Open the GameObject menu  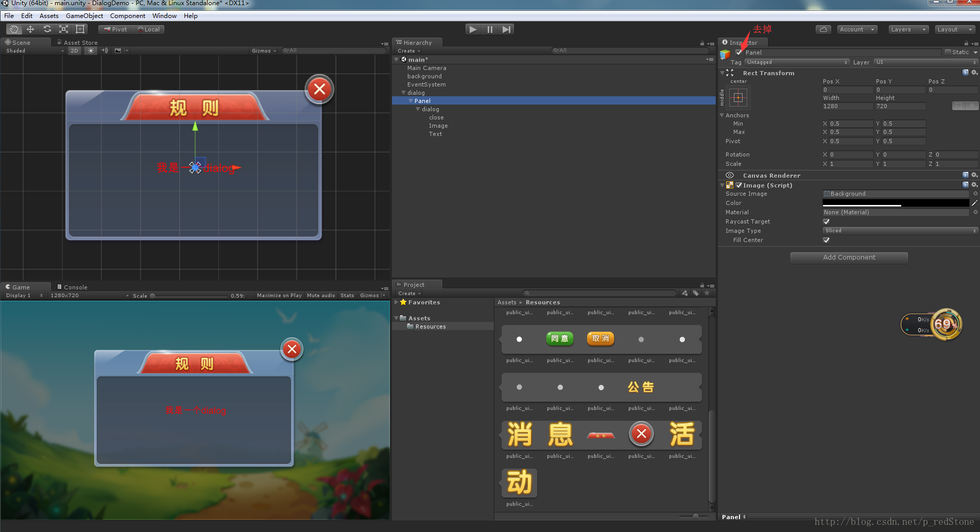(84, 16)
